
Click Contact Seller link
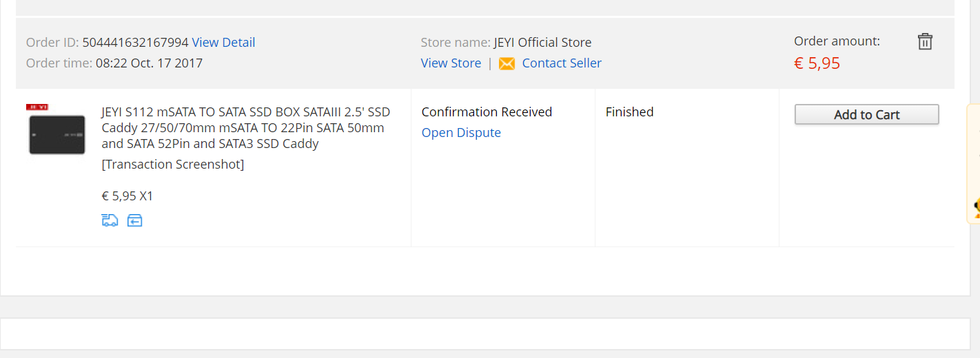tap(562, 63)
